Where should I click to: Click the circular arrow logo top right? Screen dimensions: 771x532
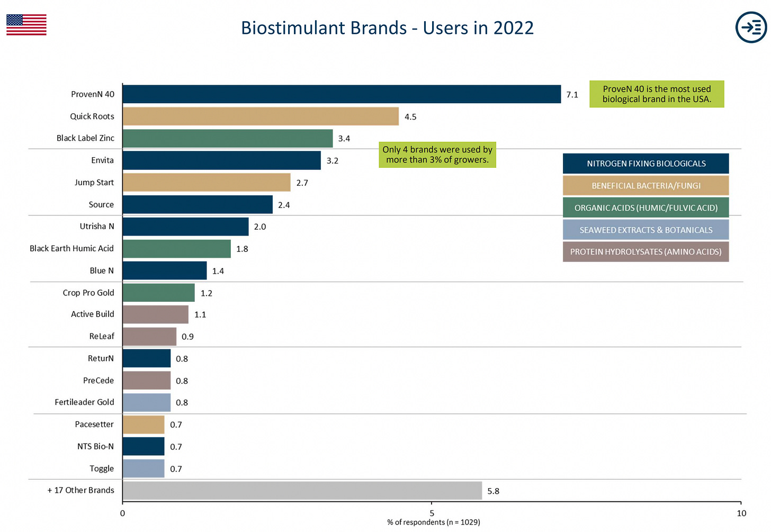(750, 28)
